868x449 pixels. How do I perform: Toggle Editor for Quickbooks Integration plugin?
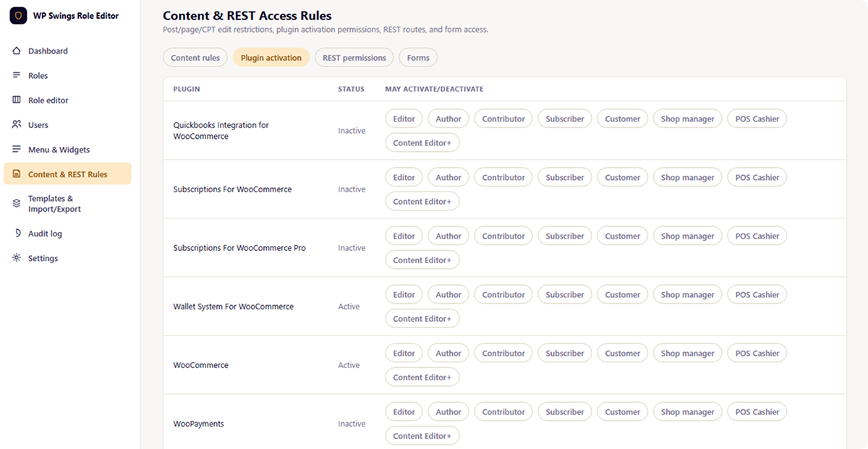404,119
